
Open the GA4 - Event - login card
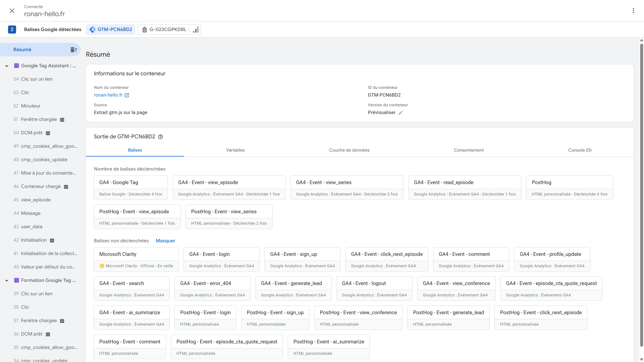[x=221, y=259]
